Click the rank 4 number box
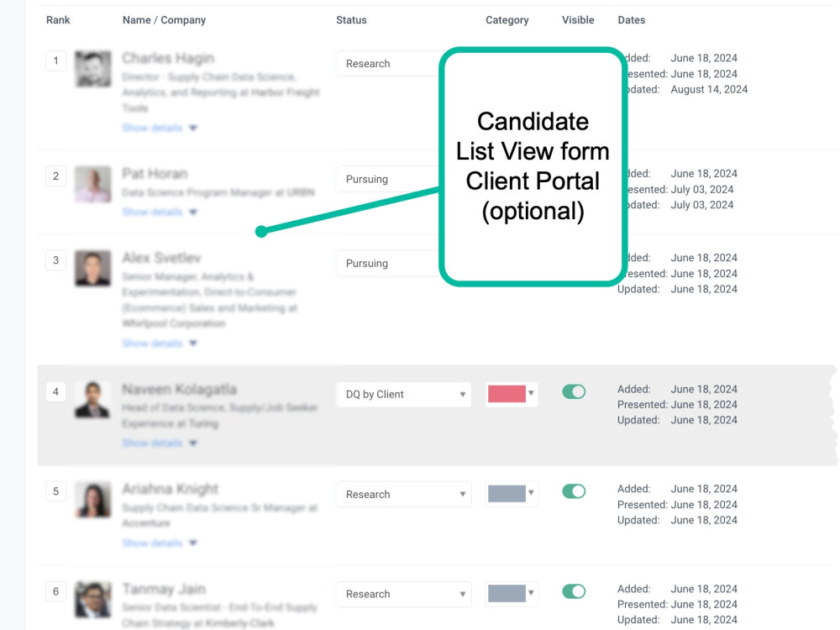840x630 pixels. point(55,391)
